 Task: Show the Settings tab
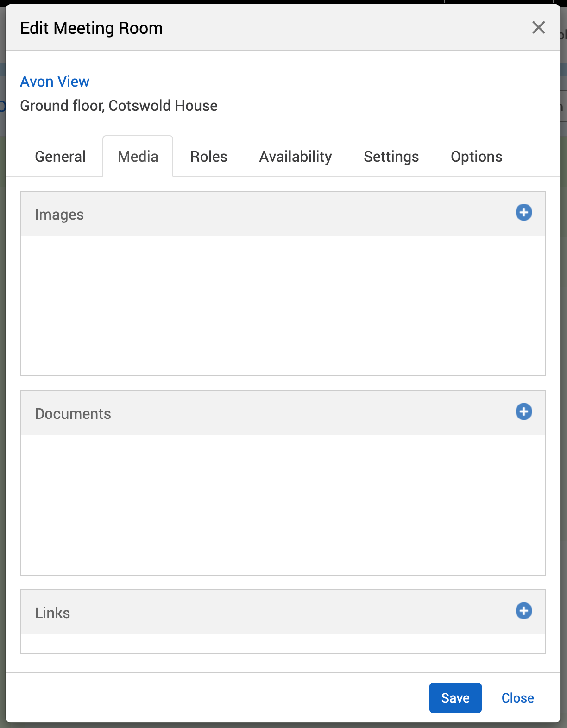click(x=391, y=157)
